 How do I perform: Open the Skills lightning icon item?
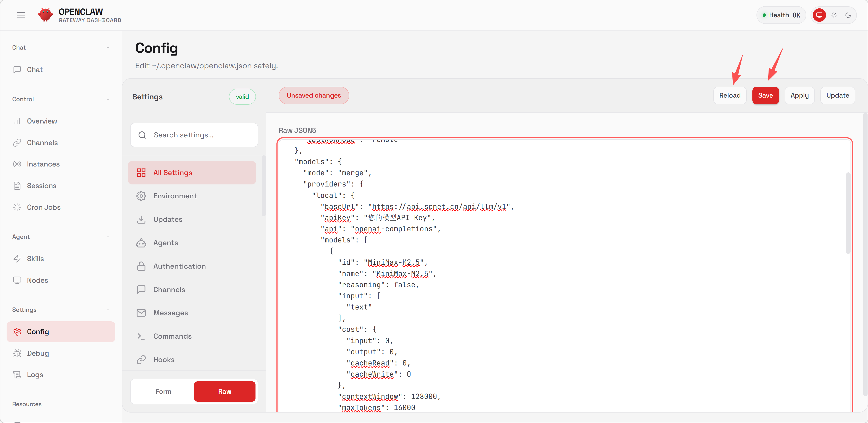coord(35,259)
